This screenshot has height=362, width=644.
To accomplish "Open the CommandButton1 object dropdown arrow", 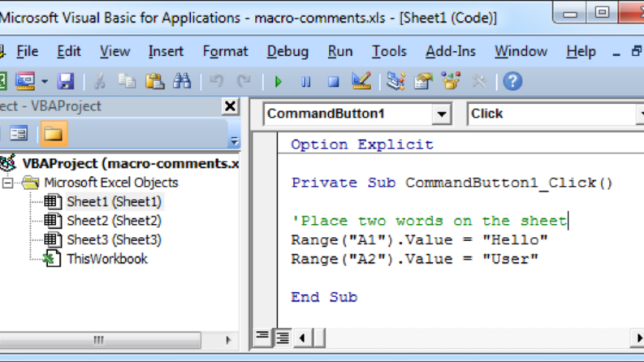I will click(442, 114).
